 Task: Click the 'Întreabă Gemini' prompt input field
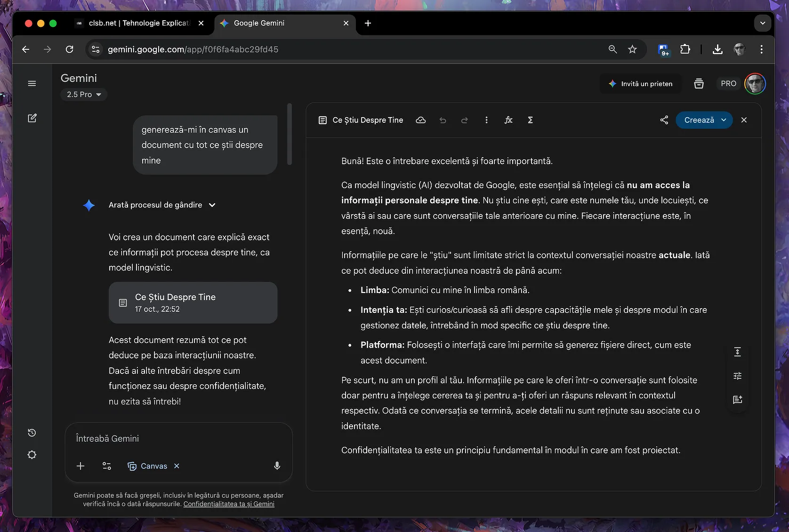point(179,438)
